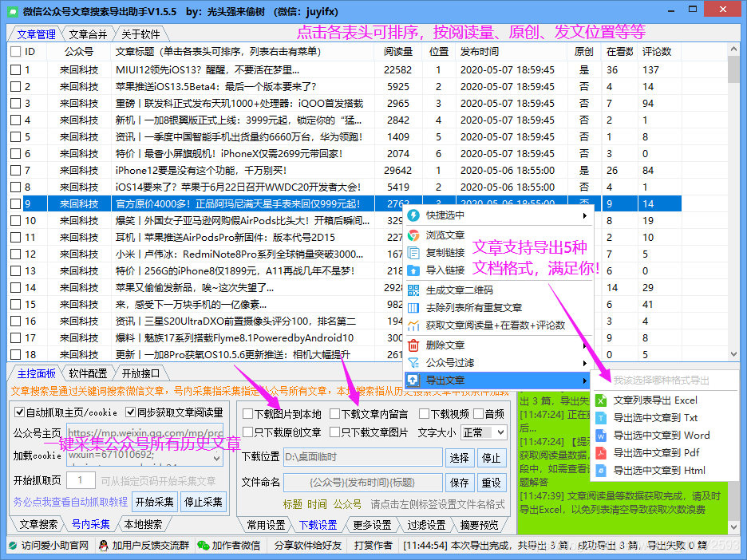Expand the 公众号过滤 submenu arrow
747x560 pixels.
(x=585, y=363)
